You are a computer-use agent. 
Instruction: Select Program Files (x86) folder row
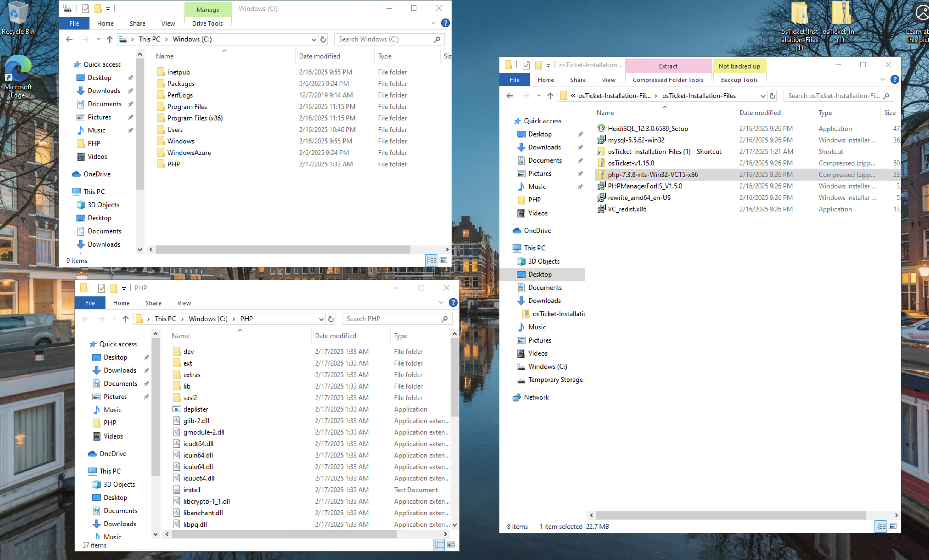195,118
